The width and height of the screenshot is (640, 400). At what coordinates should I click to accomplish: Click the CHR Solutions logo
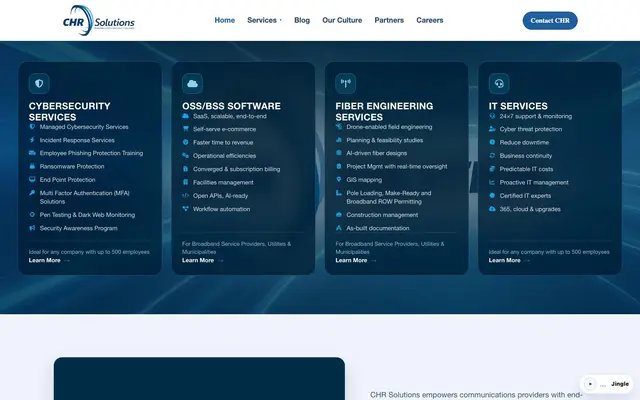(99, 20)
